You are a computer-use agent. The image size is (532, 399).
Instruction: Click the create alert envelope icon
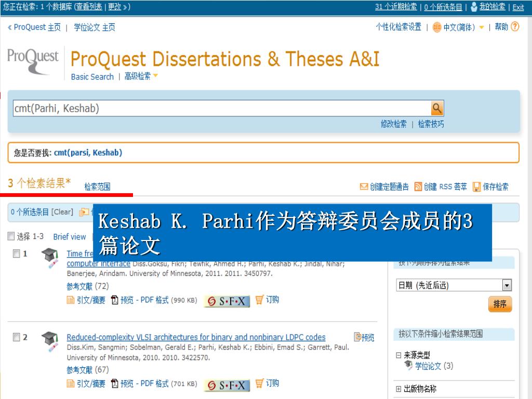point(364,187)
